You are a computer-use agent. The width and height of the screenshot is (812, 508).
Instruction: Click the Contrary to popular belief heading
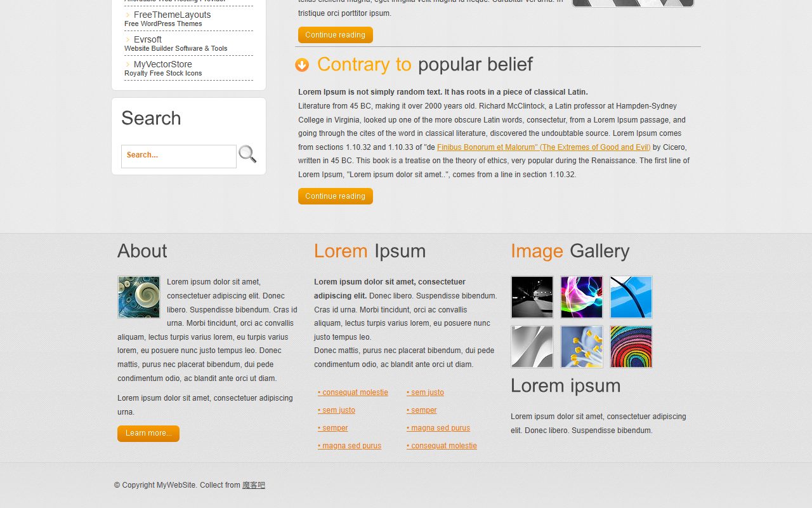(x=425, y=65)
